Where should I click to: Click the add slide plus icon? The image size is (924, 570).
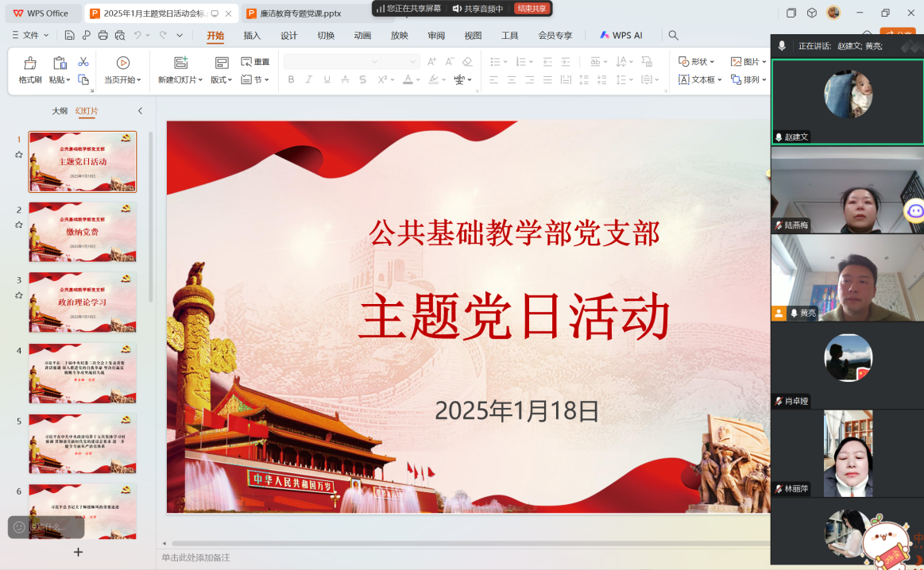79,553
